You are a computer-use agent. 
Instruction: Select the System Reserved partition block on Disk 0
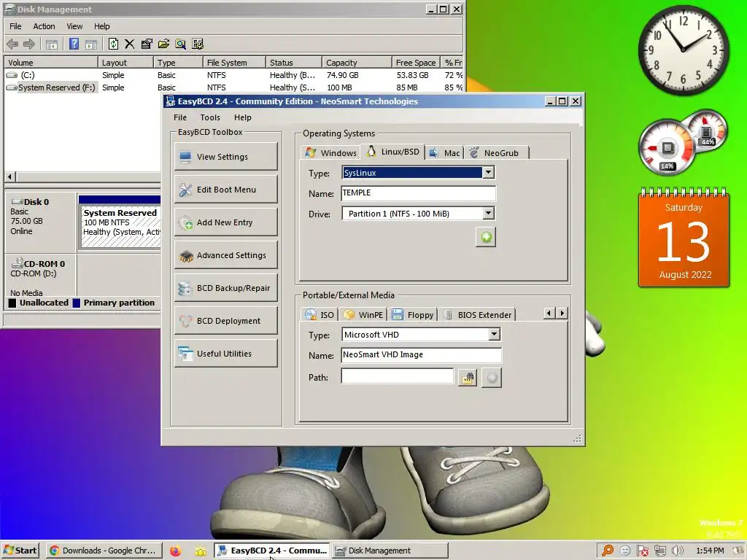121,223
